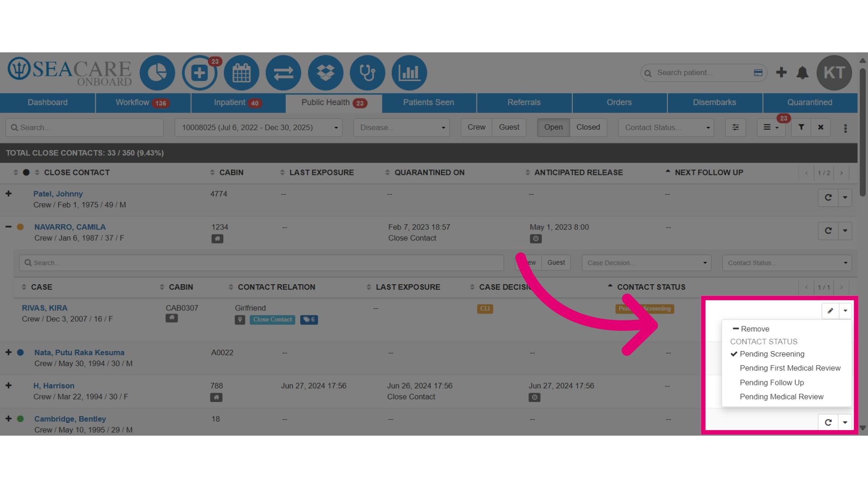Screen dimensions: 868x488
Task: Open the Dropbox-style boxes icon
Action: [325, 73]
